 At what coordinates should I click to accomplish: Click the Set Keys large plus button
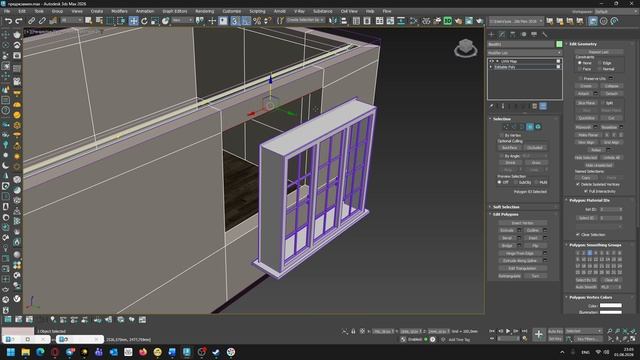[x=539, y=335]
